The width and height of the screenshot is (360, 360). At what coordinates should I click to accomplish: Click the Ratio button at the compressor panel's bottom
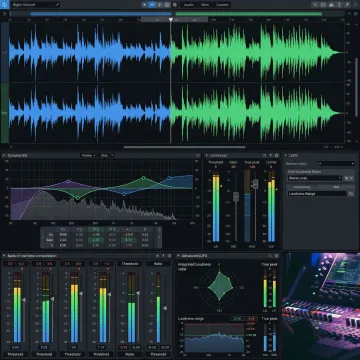click(130, 354)
